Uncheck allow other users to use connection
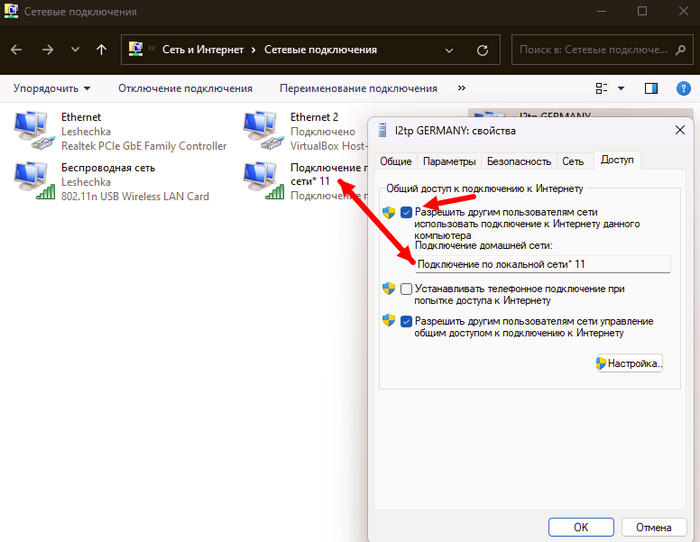 click(406, 212)
